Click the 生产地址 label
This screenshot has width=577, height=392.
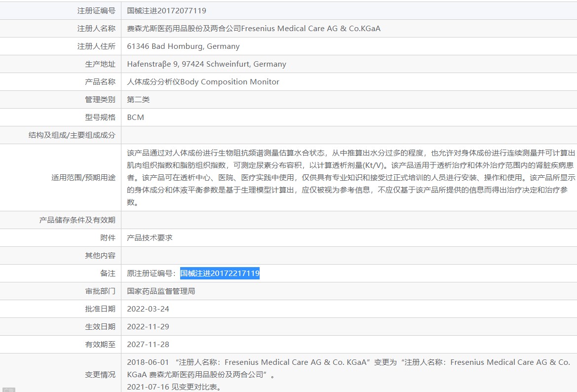(x=100, y=64)
